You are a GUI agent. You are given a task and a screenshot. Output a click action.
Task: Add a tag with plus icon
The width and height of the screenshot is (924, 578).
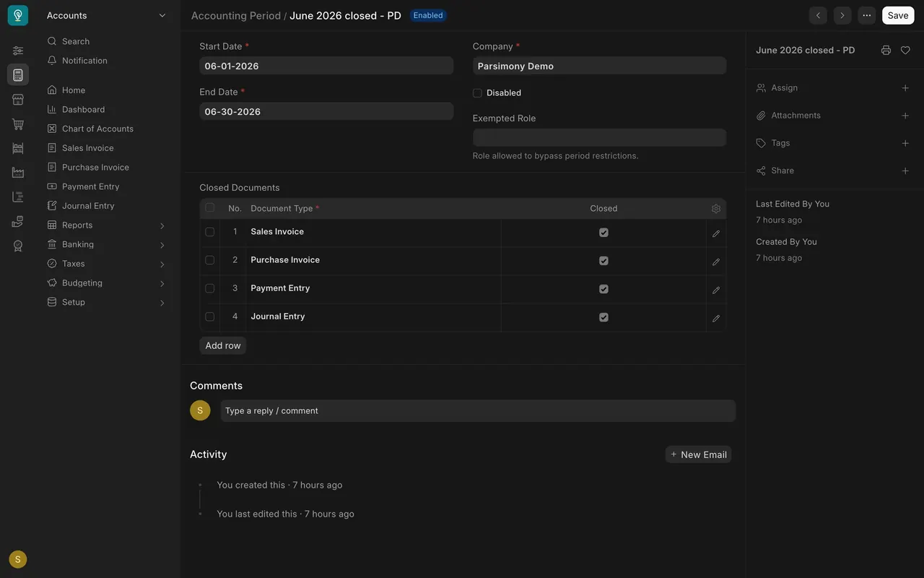tap(905, 143)
